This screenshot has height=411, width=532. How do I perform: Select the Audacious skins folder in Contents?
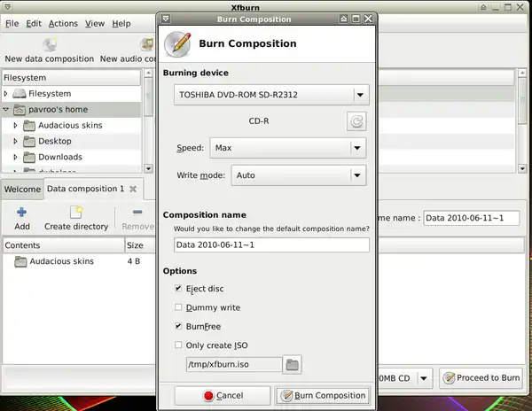point(61,261)
